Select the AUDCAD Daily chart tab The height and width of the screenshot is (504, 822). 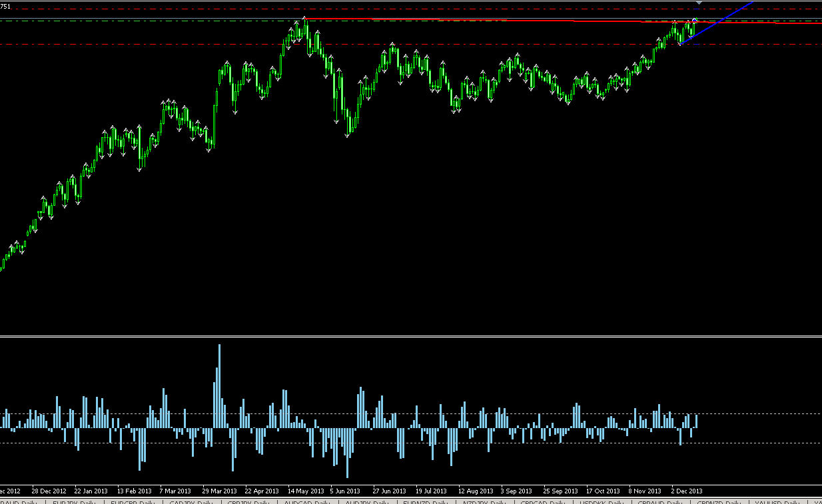point(308,501)
